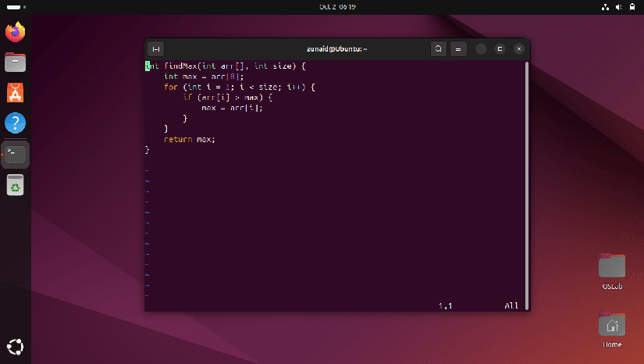
Task: Open the power/battery system menu icon
Action: point(632,7)
